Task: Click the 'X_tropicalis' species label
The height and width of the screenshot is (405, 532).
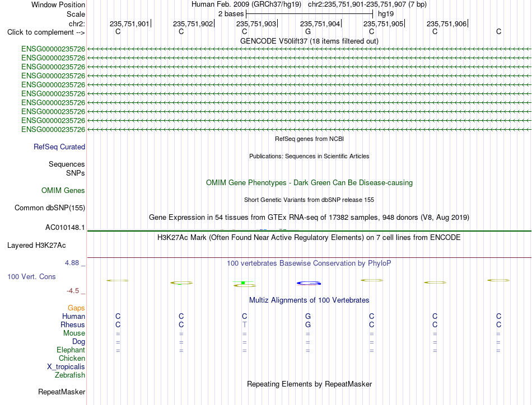Action: tap(66, 367)
